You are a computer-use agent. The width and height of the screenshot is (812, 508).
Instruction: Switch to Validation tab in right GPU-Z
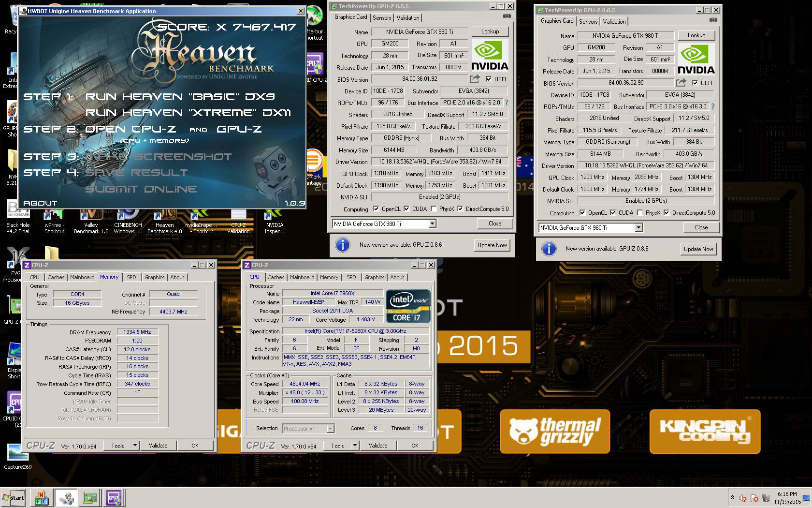coord(614,22)
